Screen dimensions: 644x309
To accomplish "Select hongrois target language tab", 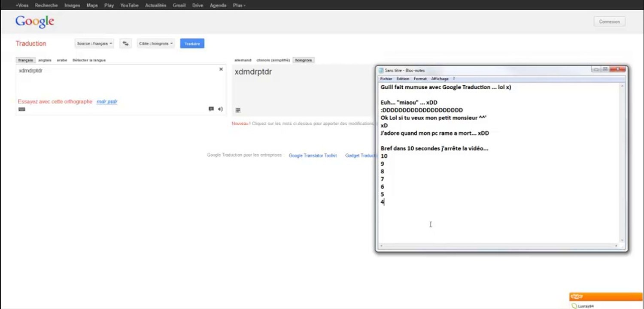I will (x=304, y=60).
